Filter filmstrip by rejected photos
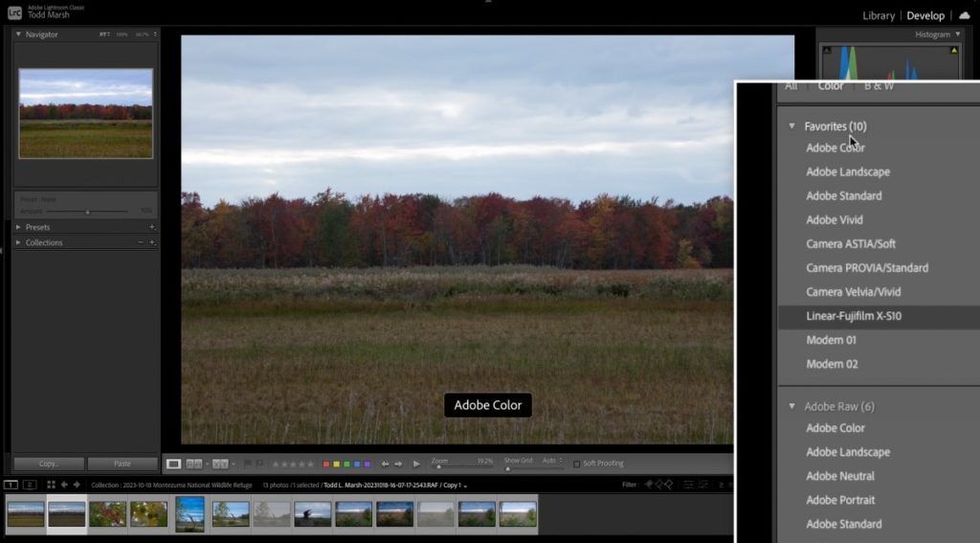The image size is (980, 543). [x=669, y=485]
